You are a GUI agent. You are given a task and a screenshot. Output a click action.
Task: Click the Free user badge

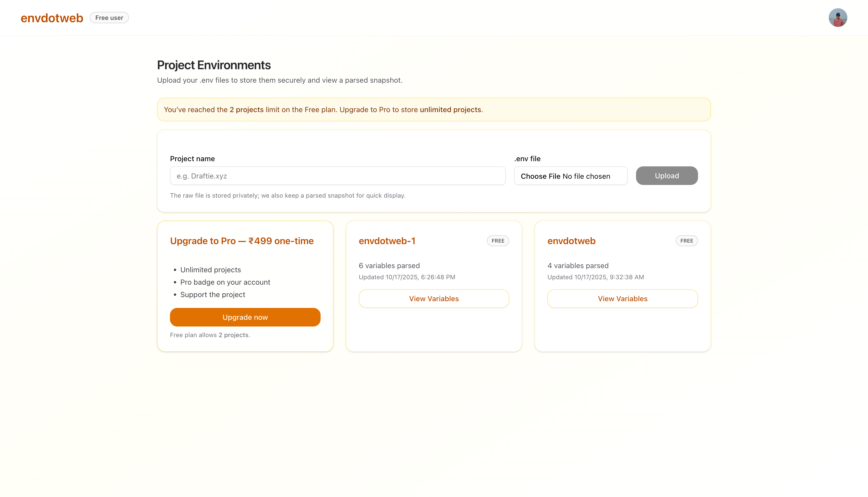coord(109,17)
